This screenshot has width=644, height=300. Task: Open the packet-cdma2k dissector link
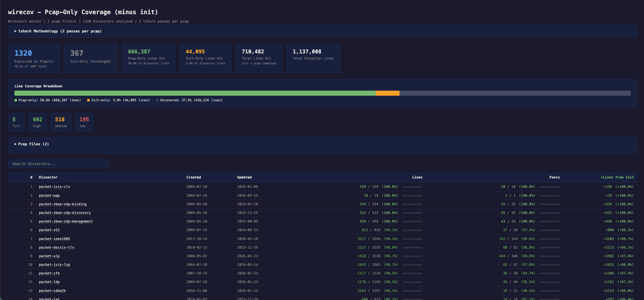[52, 291]
